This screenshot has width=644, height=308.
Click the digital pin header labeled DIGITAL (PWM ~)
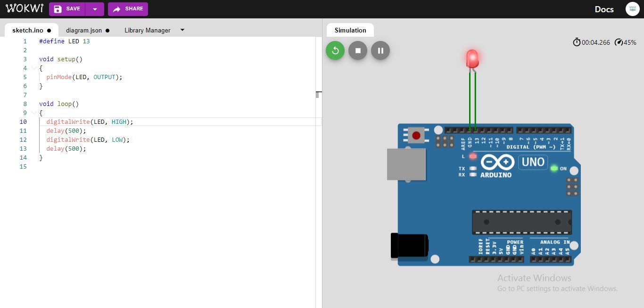[x=543, y=130]
